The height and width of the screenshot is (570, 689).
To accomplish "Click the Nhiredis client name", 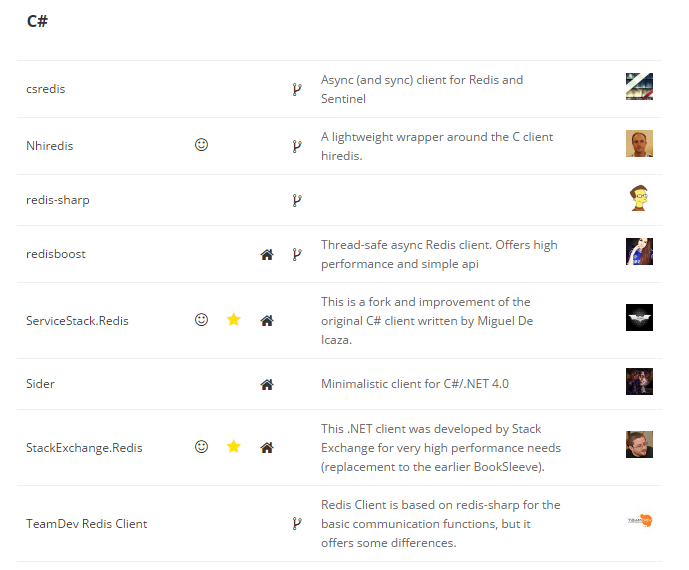I will tap(50, 145).
